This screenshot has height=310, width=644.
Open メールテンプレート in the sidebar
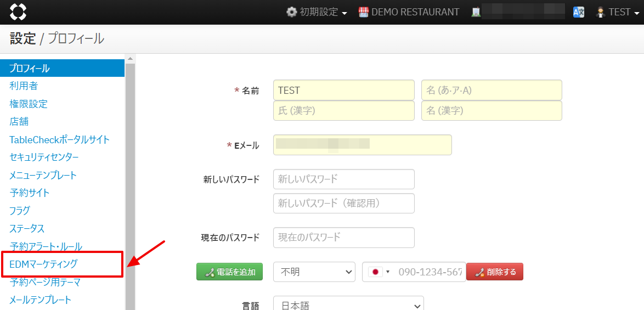coord(40,300)
